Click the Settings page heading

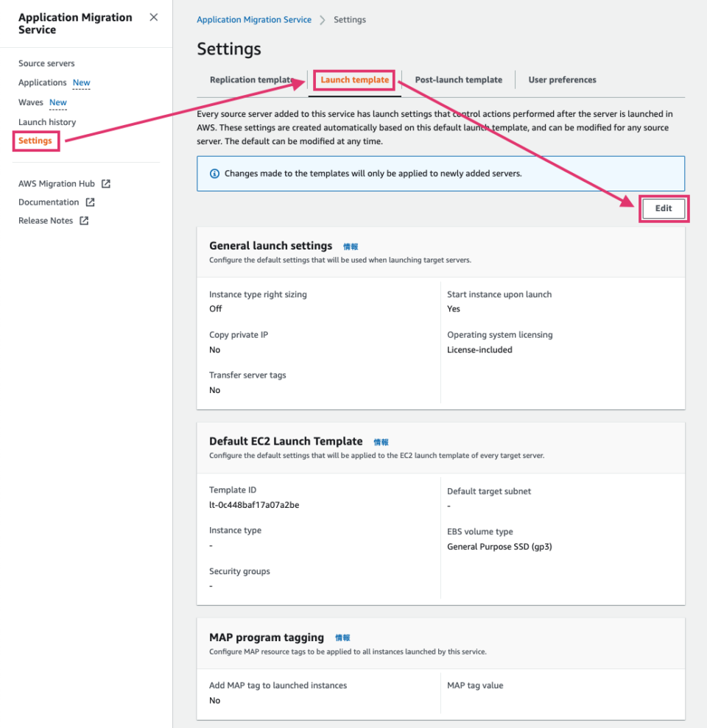(x=229, y=49)
